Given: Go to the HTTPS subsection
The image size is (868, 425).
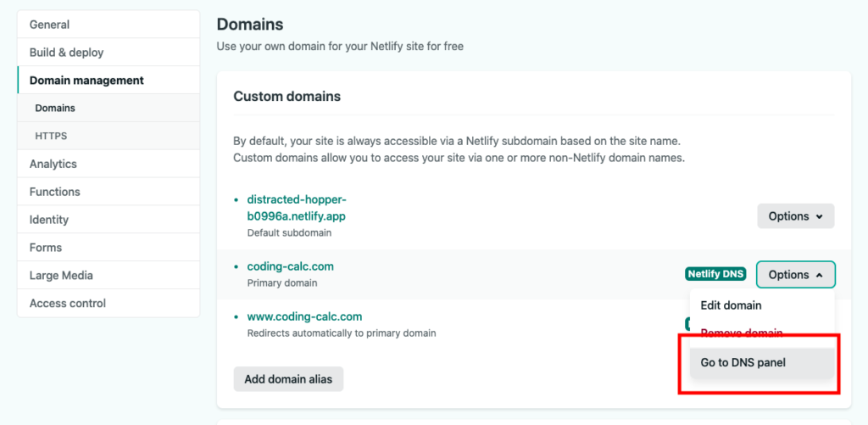Looking at the screenshot, I should 108,136.
